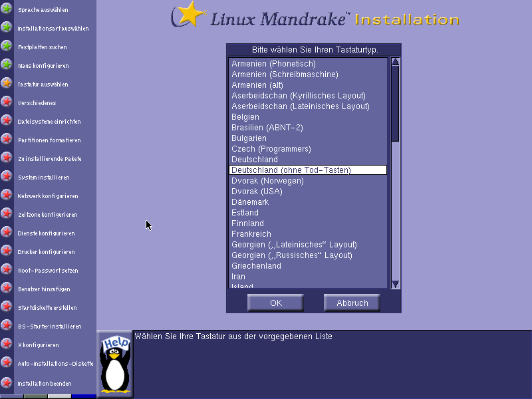Click the keyboard list scrollbar thumb
The image size is (532, 399).
tap(395, 104)
